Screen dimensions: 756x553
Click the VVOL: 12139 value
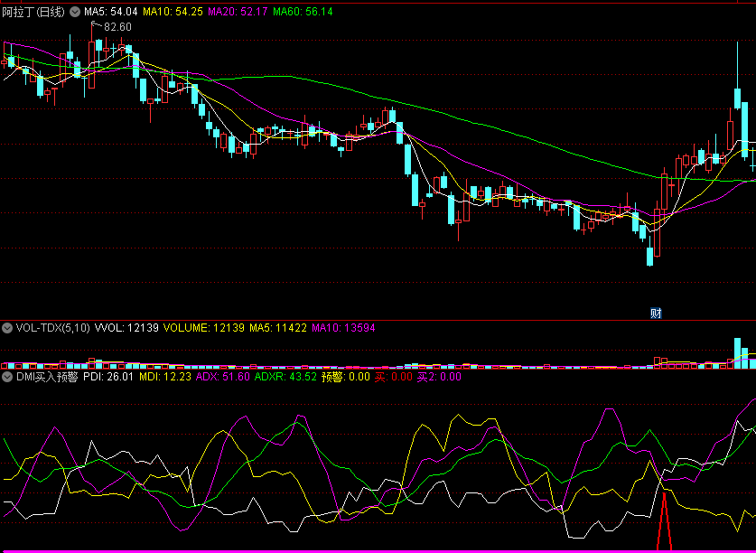(126, 328)
